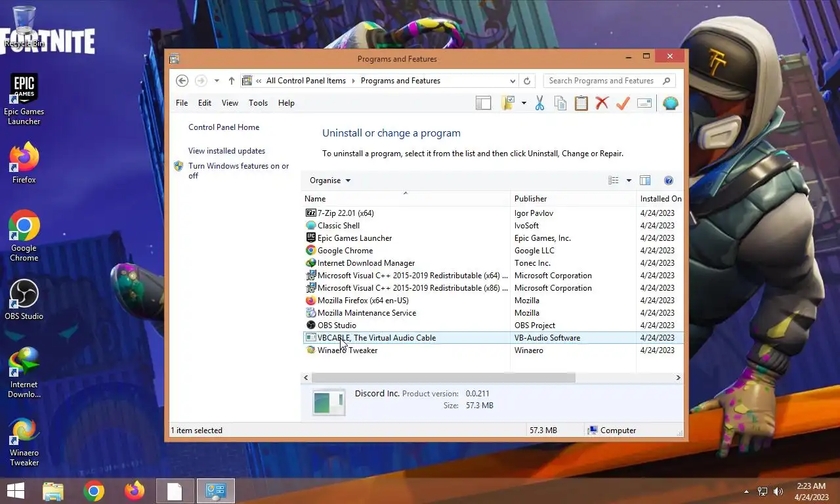Open Firefox from the taskbar
The height and width of the screenshot is (504, 840).
(135, 491)
